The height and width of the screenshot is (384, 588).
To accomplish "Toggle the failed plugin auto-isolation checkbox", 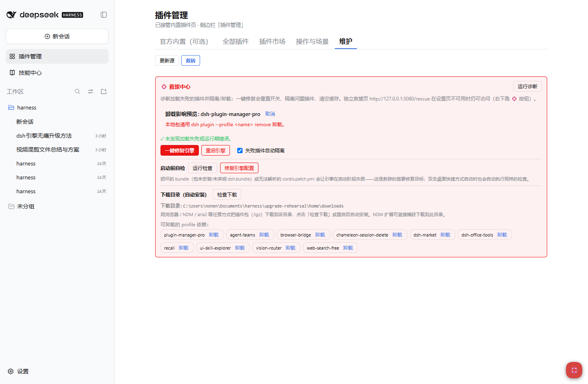I will (x=240, y=150).
